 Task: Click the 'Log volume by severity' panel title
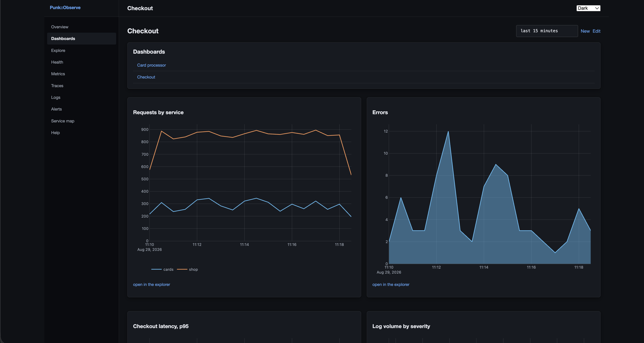point(401,326)
